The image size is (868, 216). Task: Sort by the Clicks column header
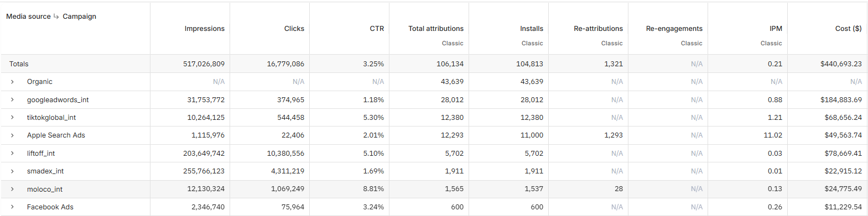(x=294, y=29)
